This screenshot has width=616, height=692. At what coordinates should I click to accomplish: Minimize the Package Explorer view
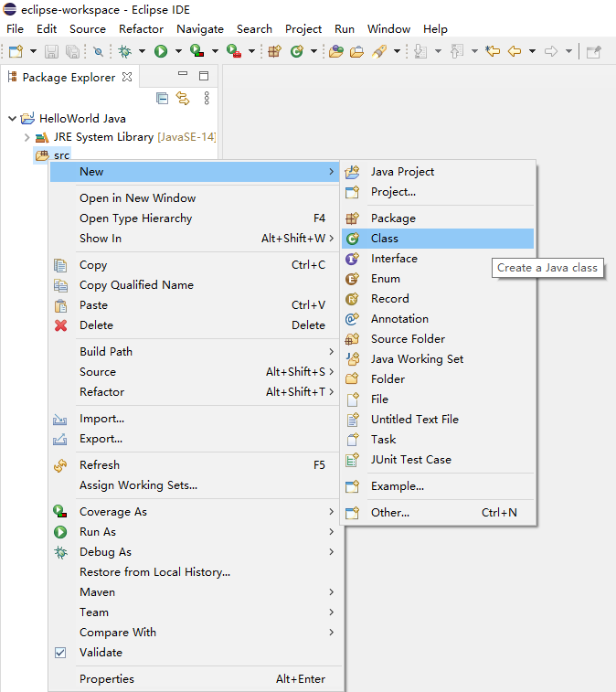point(183,74)
